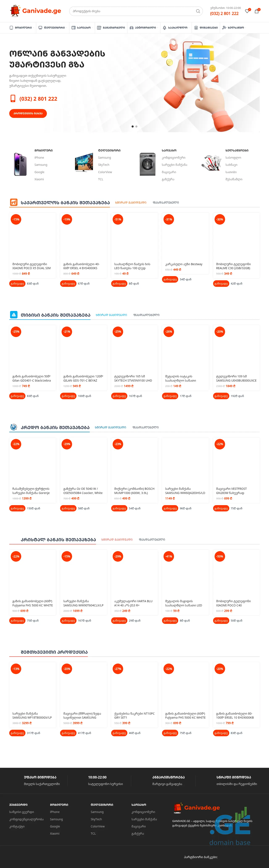Click the Credo bank round section icon
The width and height of the screenshot is (269, 868).
click(13, 427)
